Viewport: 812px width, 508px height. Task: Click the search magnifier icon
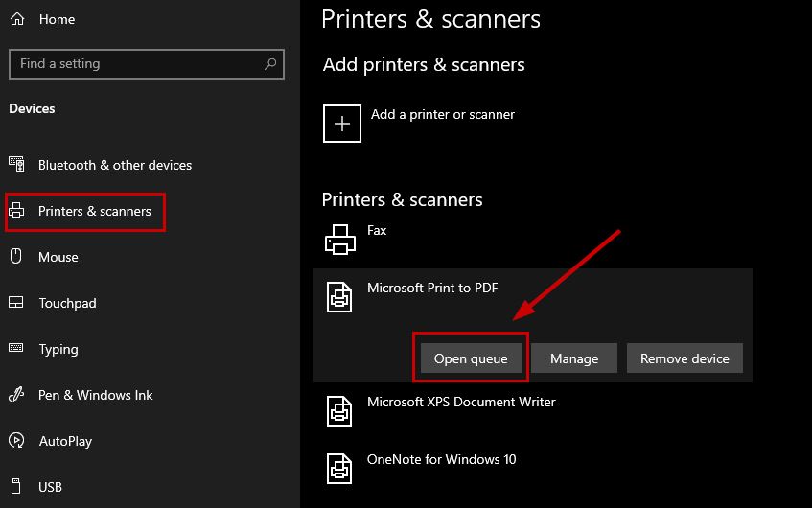tap(271, 64)
